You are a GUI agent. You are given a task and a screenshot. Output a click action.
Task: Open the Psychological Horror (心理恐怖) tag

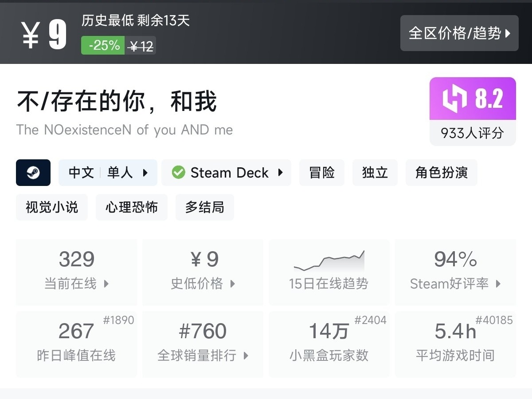(x=132, y=207)
